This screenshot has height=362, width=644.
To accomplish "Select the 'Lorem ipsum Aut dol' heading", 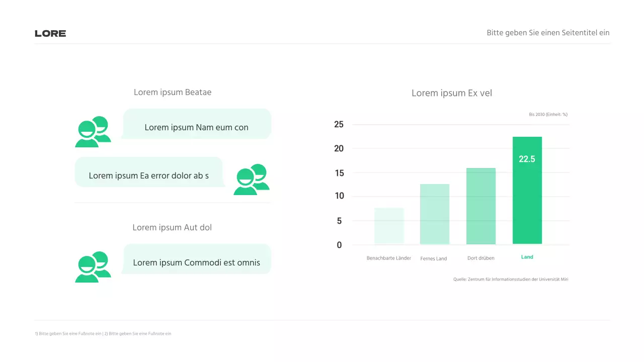I will [x=172, y=228].
